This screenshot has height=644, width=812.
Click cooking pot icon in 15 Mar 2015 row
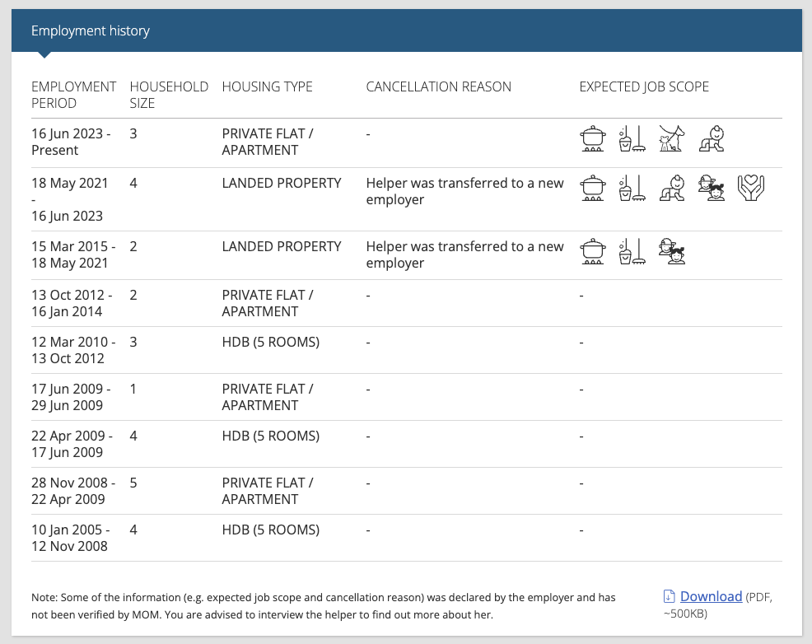[x=592, y=251]
